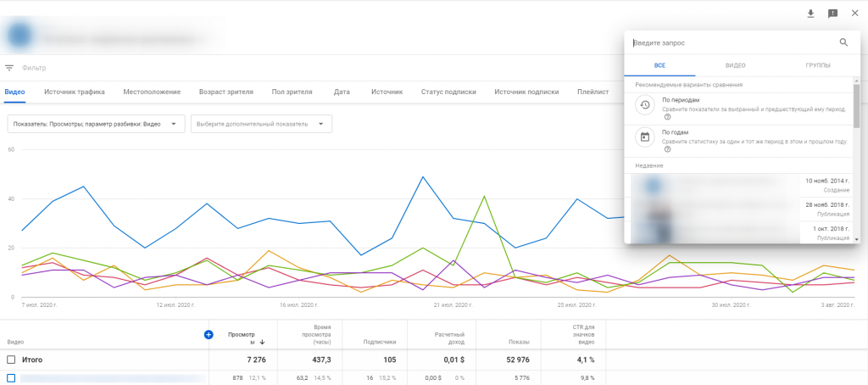Image resolution: width=868 pixels, height=385 pixels.
Task: Select the По периодам history icon
Action: click(645, 105)
